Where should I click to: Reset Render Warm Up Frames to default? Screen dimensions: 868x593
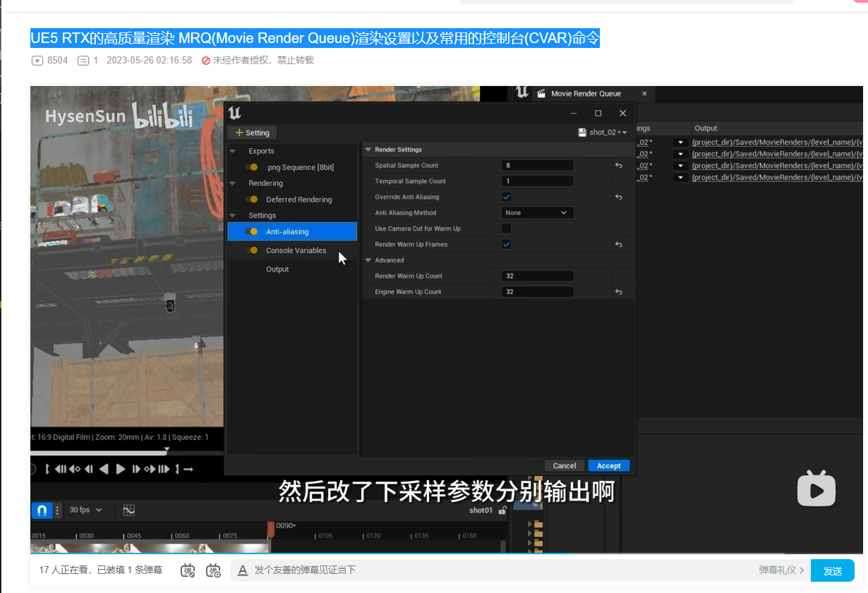click(x=619, y=244)
